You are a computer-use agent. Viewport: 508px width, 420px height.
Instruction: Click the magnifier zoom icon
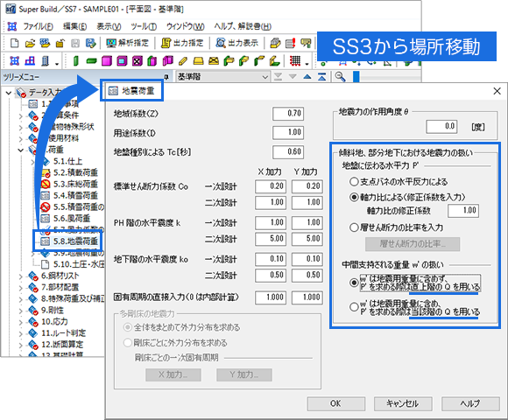coord(340,77)
